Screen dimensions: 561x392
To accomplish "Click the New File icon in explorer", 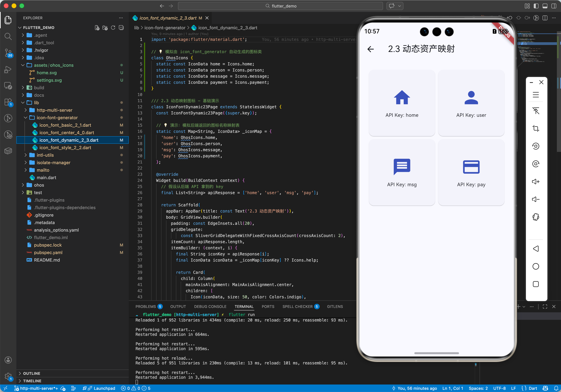I will (97, 28).
